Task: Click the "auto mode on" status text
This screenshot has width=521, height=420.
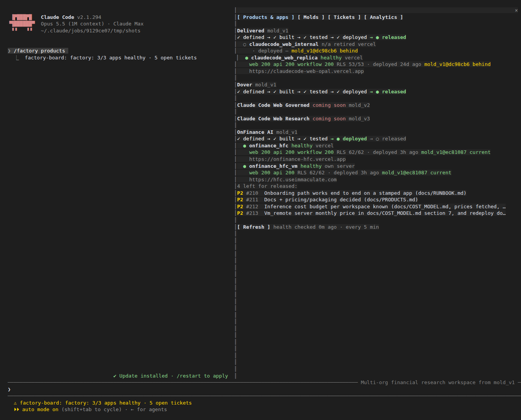Action: click(x=40, y=410)
